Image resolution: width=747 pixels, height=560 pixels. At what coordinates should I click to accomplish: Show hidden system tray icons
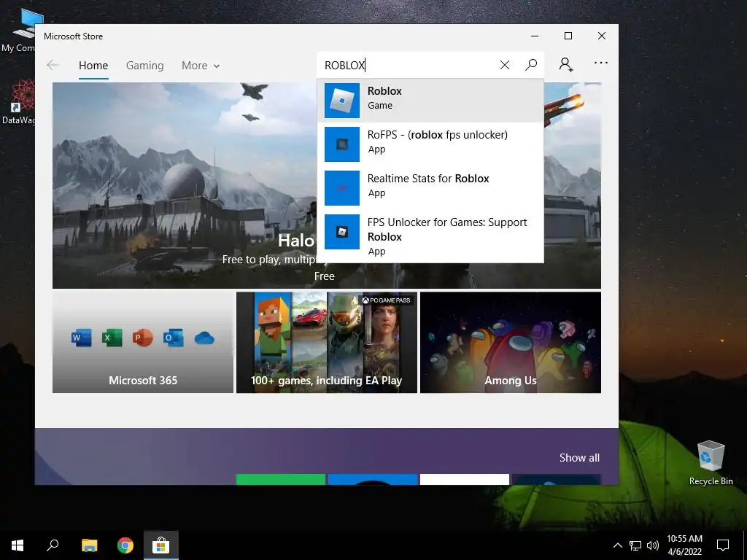point(617,545)
